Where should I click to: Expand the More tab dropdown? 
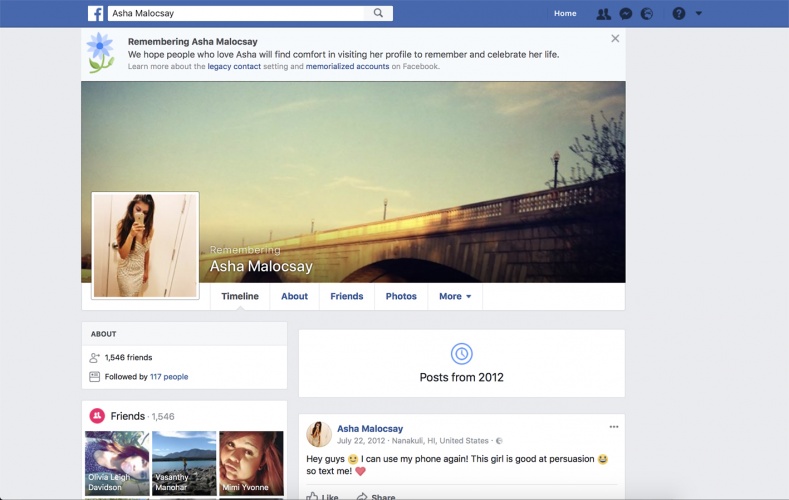tap(455, 296)
